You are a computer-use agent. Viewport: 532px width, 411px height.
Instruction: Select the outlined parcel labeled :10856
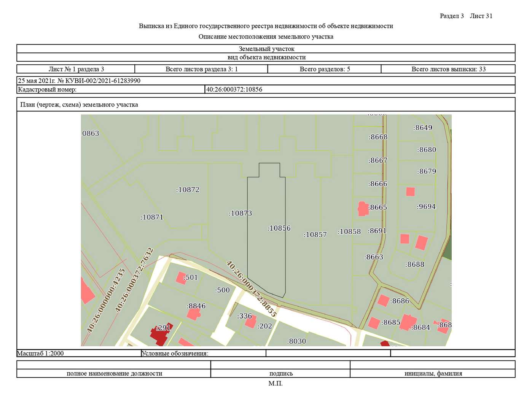(266, 247)
